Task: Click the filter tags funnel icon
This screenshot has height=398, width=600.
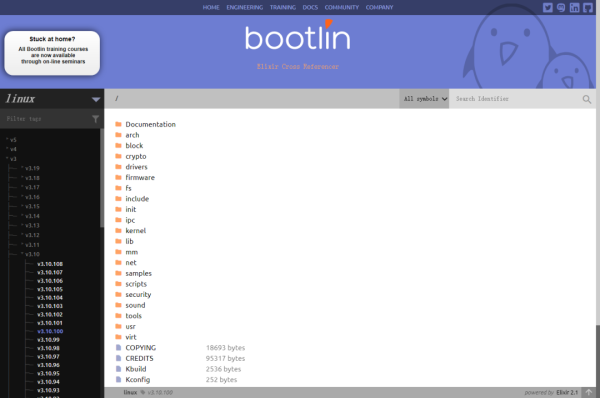Action: (x=95, y=119)
